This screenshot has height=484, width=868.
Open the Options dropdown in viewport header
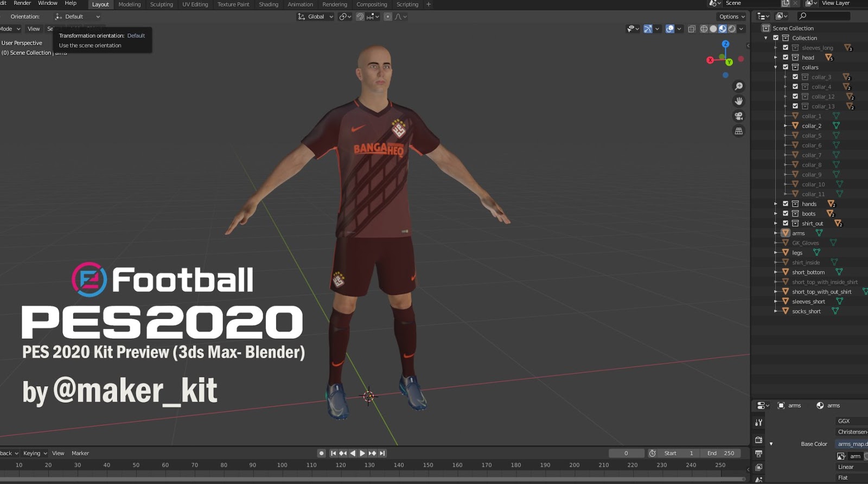pos(732,17)
